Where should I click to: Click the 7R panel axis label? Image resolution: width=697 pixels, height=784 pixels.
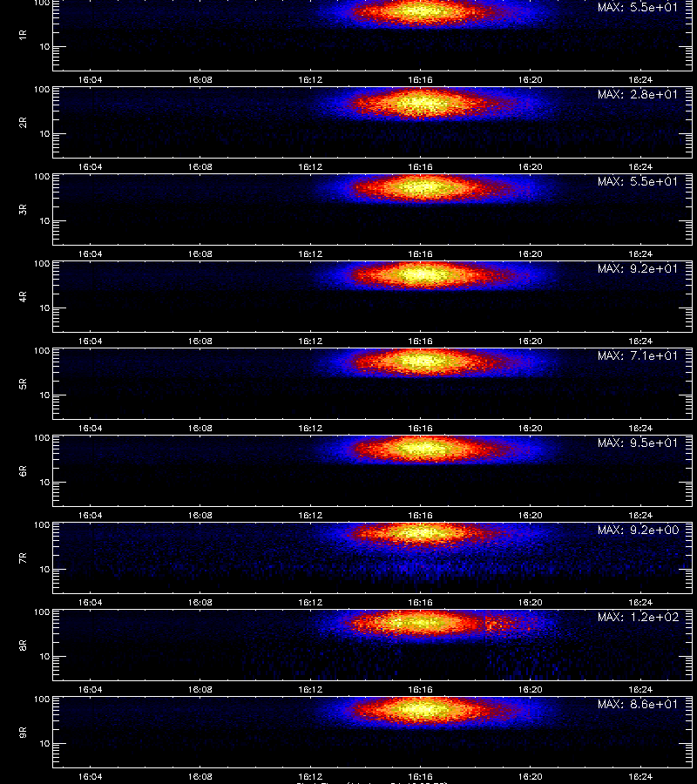coord(23,558)
